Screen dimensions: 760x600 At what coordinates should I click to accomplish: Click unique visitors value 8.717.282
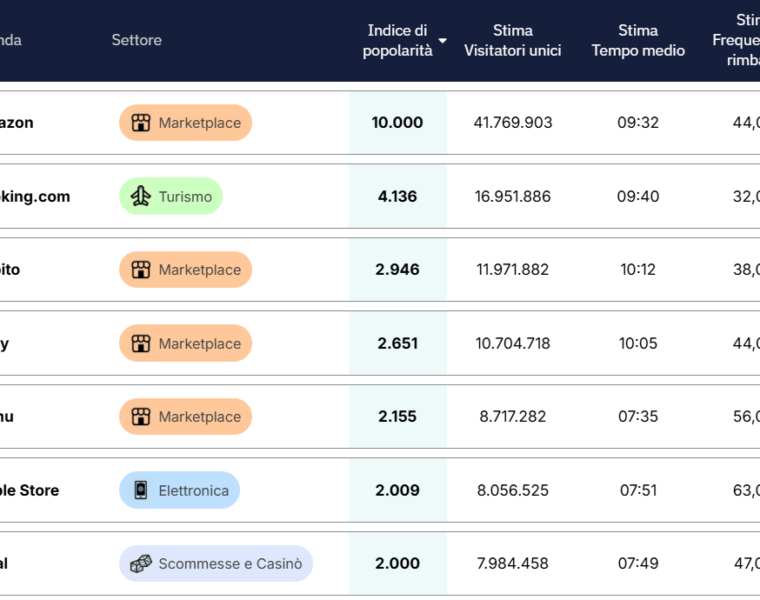coord(513,416)
